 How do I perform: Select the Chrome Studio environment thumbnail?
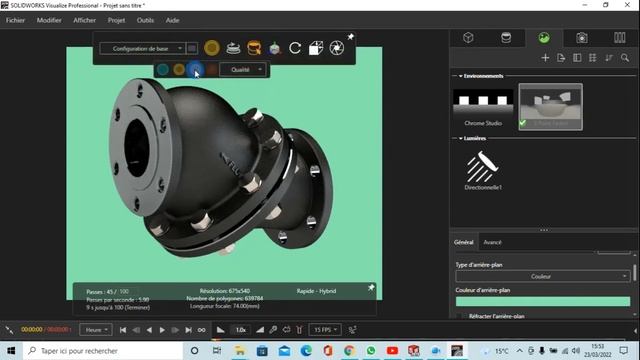(x=483, y=107)
